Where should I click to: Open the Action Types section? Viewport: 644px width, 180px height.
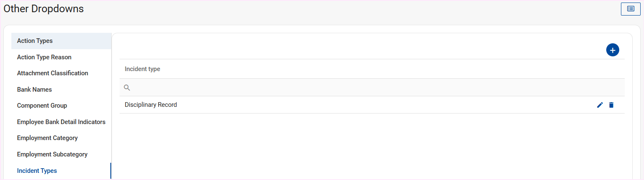(35, 41)
